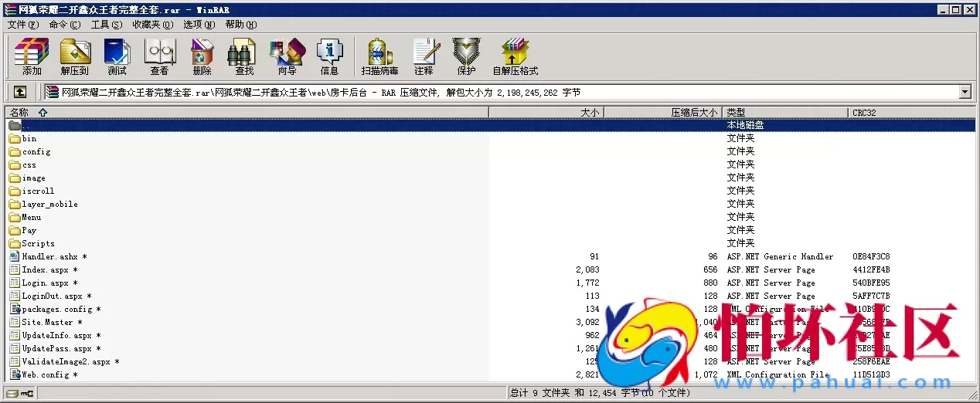
Task: Click the drive icon in status bar
Action: (12, 393)
